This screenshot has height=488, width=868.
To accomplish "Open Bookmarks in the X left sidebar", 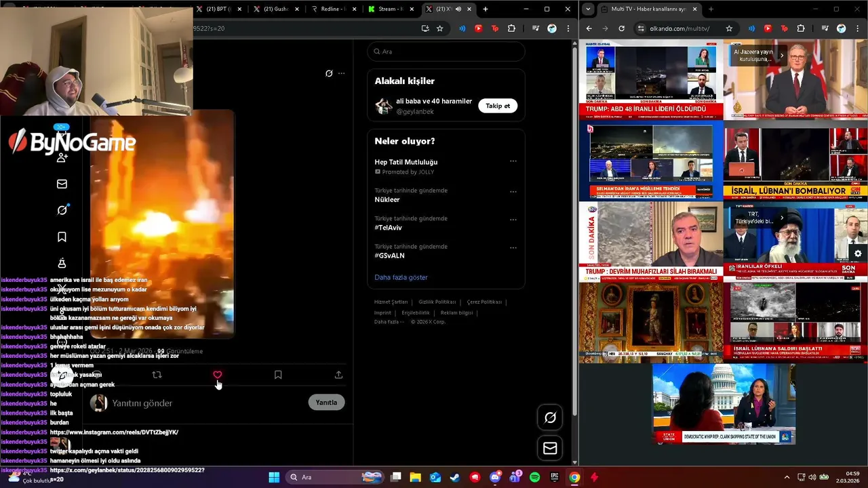I will (x=62, y=237).
